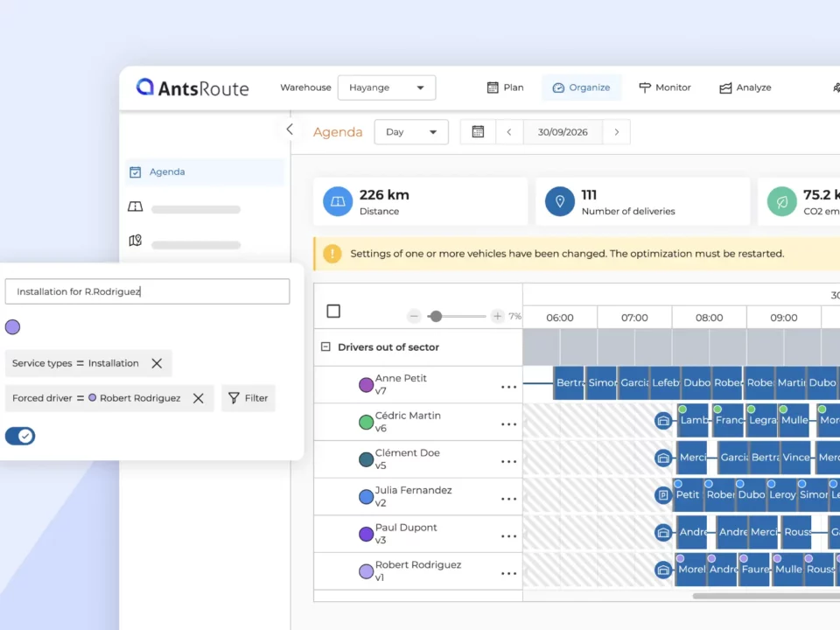Remove the Forced driver Robert Rodriguez filter
The width and height of the screenshot is (840, 630).
[x=199, y=398]
